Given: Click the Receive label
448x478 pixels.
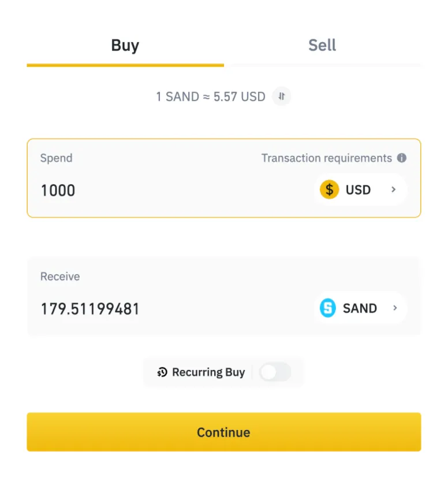Looking at the screenshot, I should click(60, 277).
